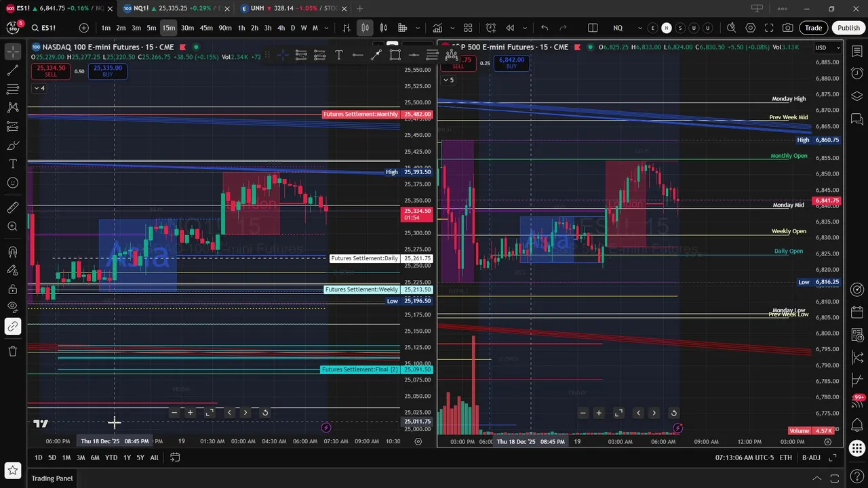Viewport: 868px width, 488px height.
Task: Open indicator templates grid
Action: [468, 28]
